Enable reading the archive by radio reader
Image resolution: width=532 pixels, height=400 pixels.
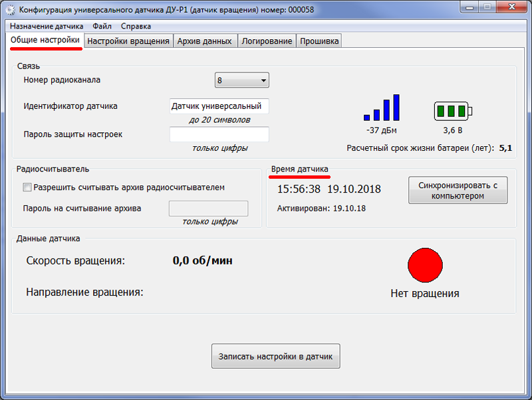27,187
